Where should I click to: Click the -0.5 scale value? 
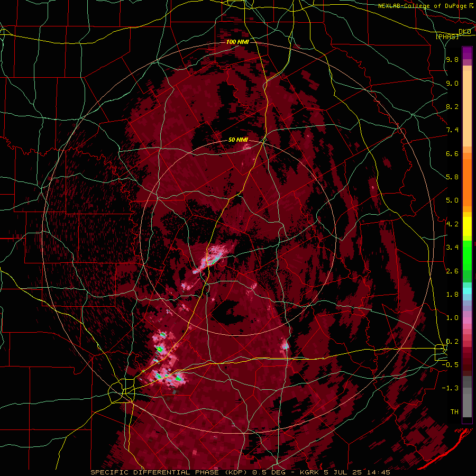tap(451, 364)
